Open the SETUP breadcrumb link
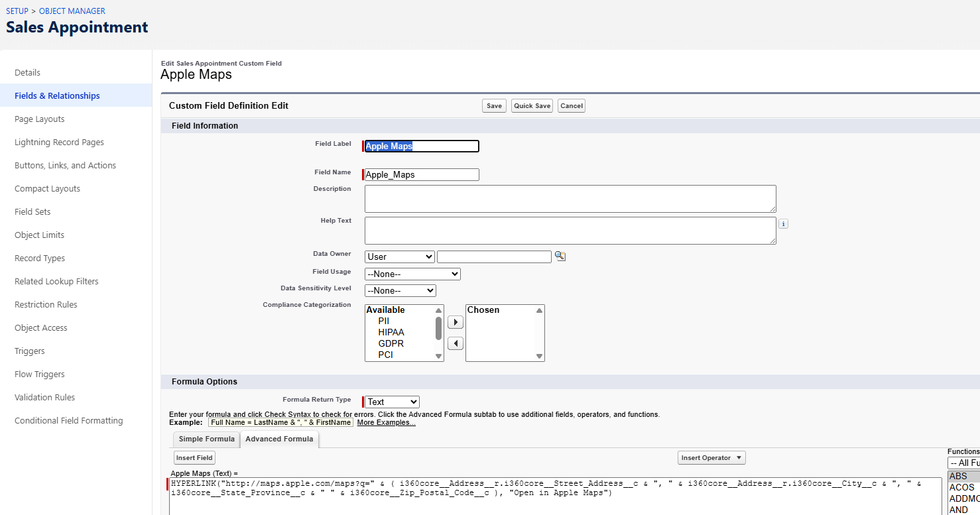The image size is (980, 515). coord(17,11)
